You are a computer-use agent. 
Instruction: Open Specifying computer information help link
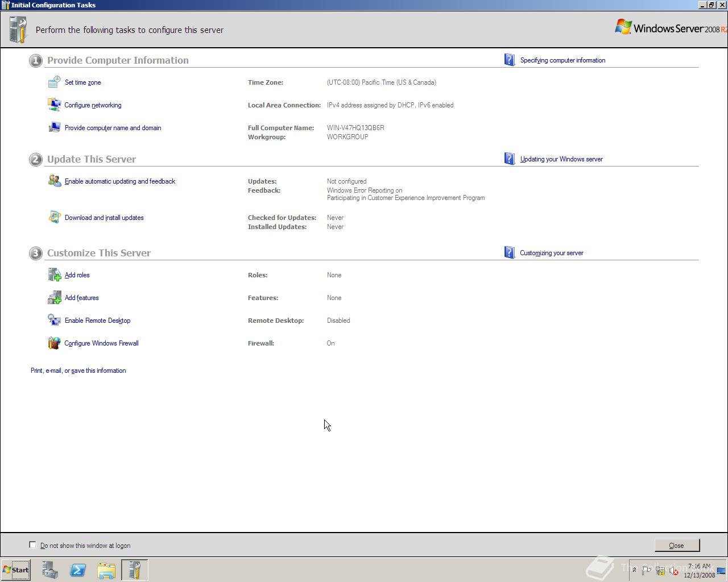tap(562, 60)
